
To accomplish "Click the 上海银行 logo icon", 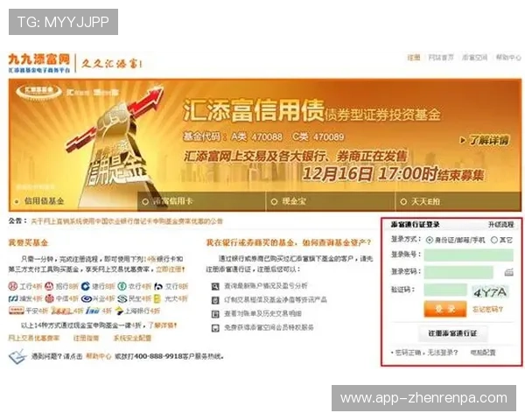I will (x=119, y=311).
